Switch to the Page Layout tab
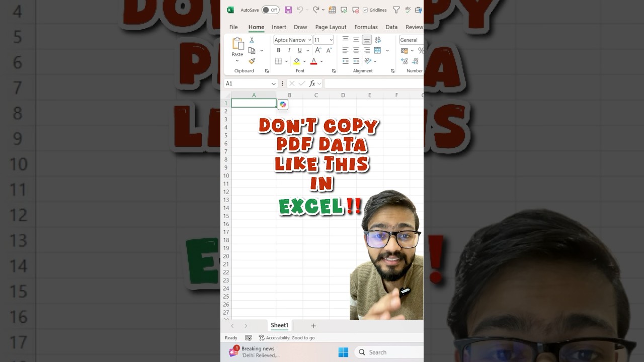Image resolution: width=644 pixels, height=362 pixels. coord(331,27)
